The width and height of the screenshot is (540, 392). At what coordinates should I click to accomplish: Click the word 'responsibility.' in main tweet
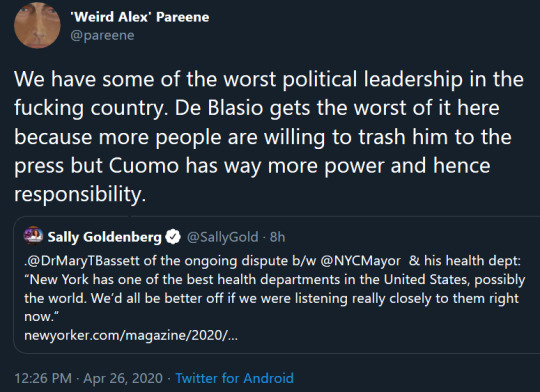[x=80, y=195]
